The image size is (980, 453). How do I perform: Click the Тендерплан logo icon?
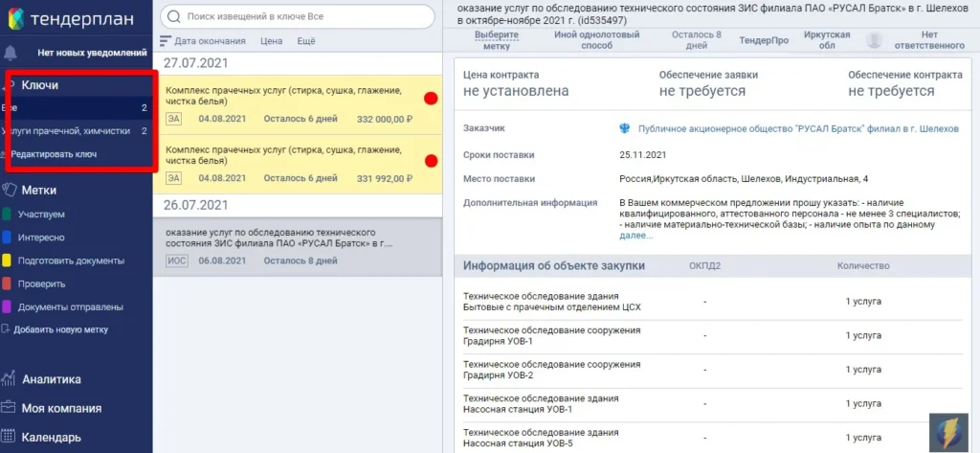(x=17, y=19)
